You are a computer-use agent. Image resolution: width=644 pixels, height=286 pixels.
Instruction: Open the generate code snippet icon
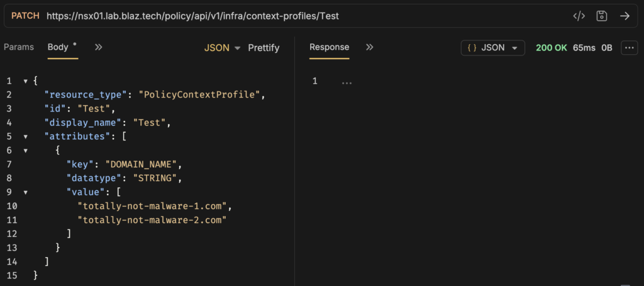[x=579, y=16]
